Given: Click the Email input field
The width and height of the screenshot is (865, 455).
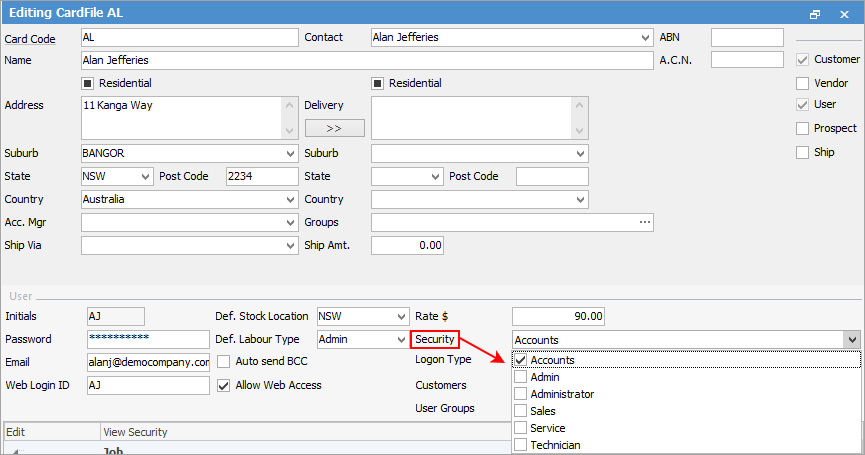Looking at the screenshot, I should pos(148,362).
